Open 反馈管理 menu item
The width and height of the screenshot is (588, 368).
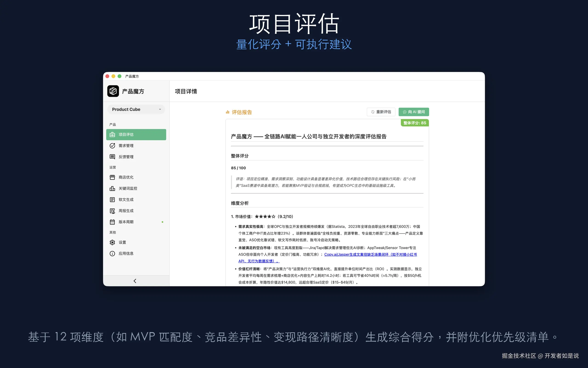pyautogui.click(x=136, y=157)
